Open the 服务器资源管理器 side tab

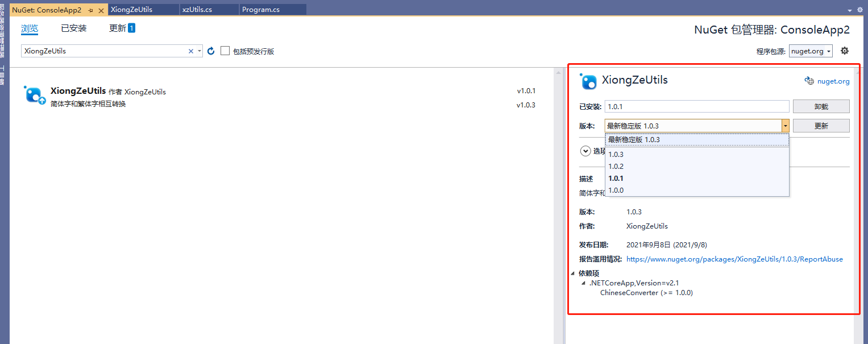point(2,30)
